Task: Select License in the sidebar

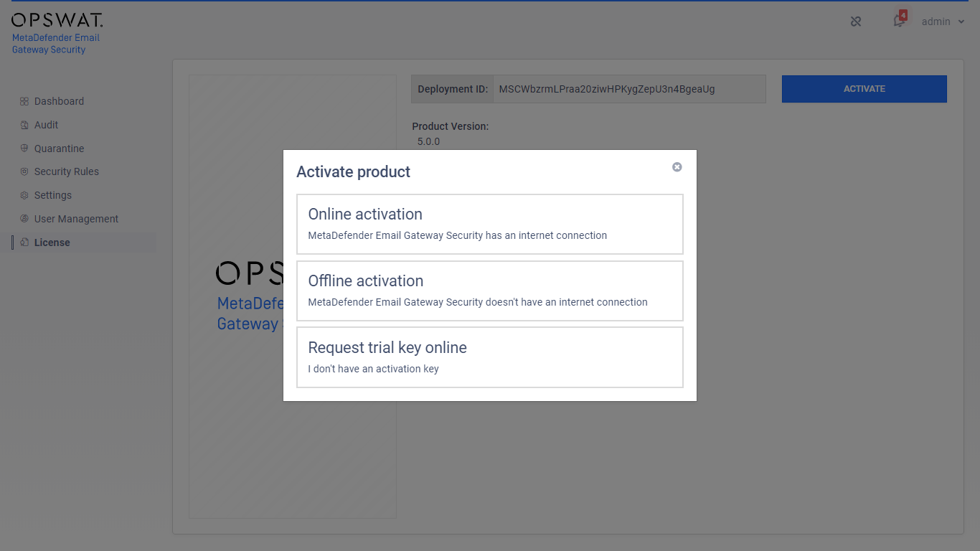Action: 52,242
